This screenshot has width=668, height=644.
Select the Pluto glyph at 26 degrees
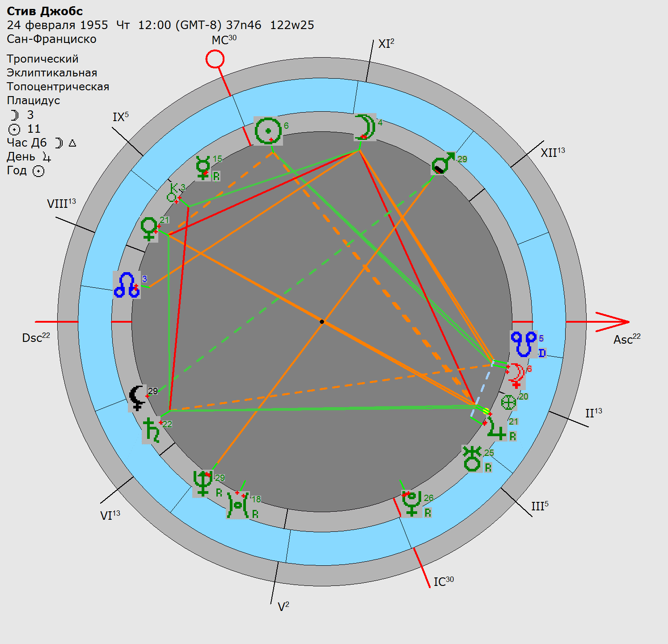click(x=411, y=504)
